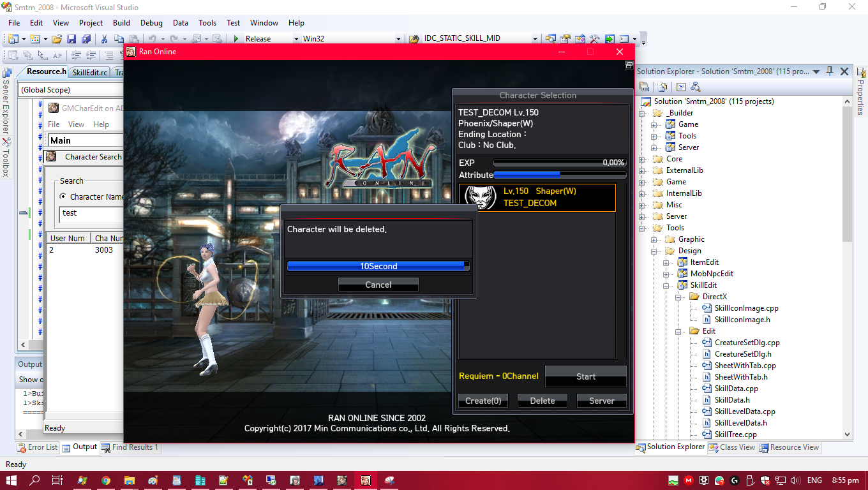Click the Add New Item toolbar icon
This screenshot has height=490, width=868.
tap(35, 39)
